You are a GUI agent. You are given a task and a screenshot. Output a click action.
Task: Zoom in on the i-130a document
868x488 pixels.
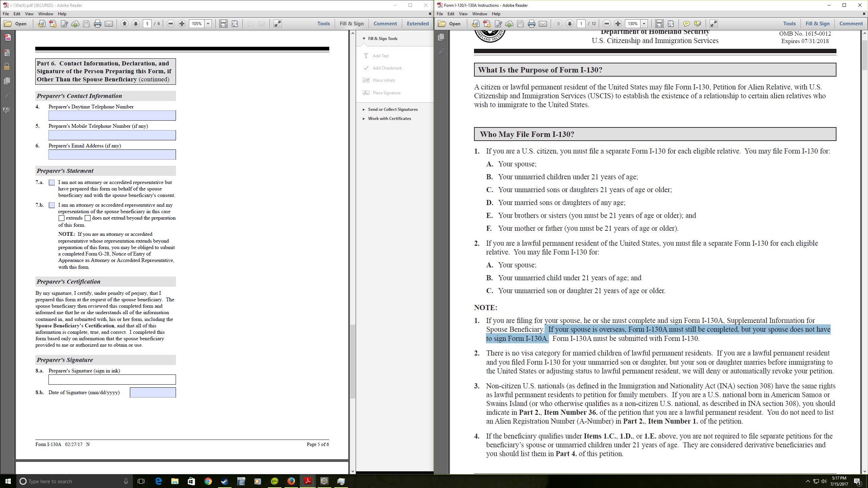[x=182, y=24]
